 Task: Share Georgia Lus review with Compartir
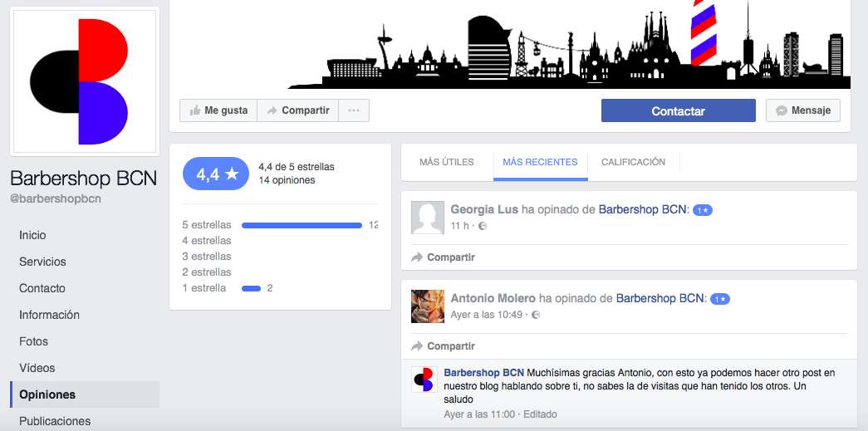coord(444,257)
